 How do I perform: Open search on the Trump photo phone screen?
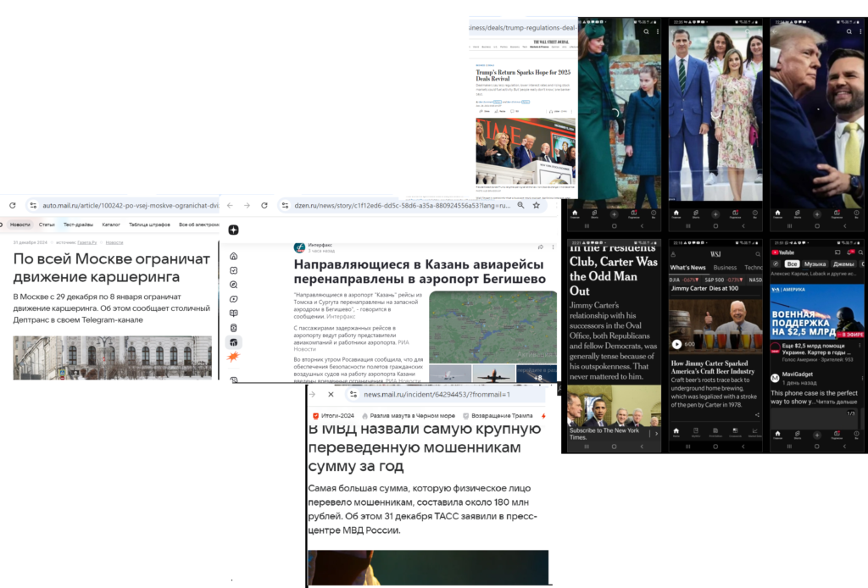tap(849, 31)
